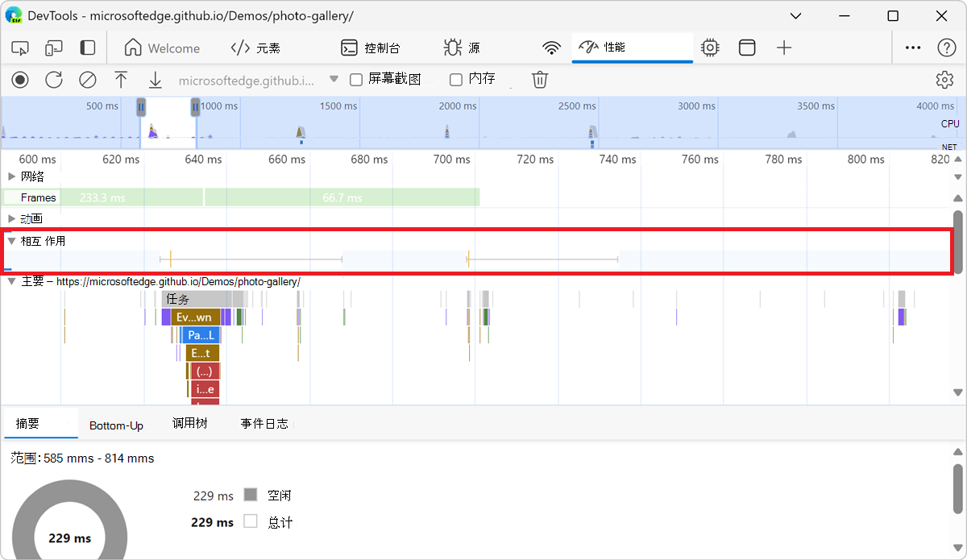
Task: Collapse the 相互作用 track
Action: [x=11, y=241]
